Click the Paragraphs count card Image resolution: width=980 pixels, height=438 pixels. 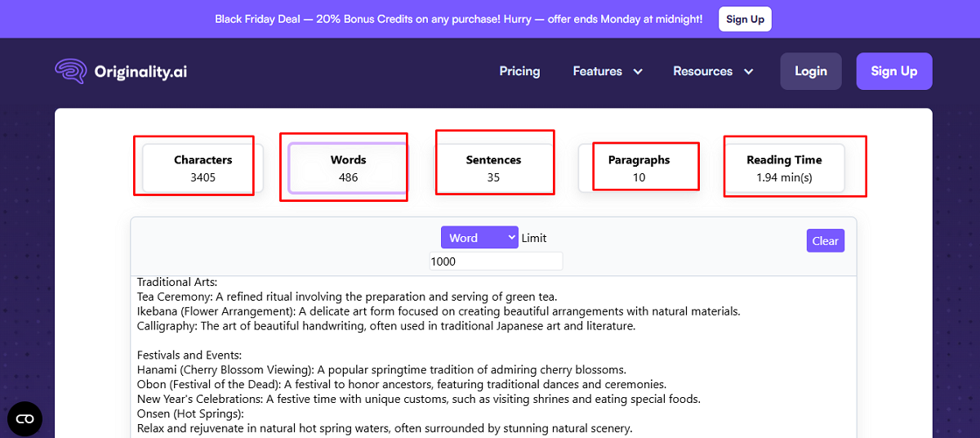tap(639, 168)
